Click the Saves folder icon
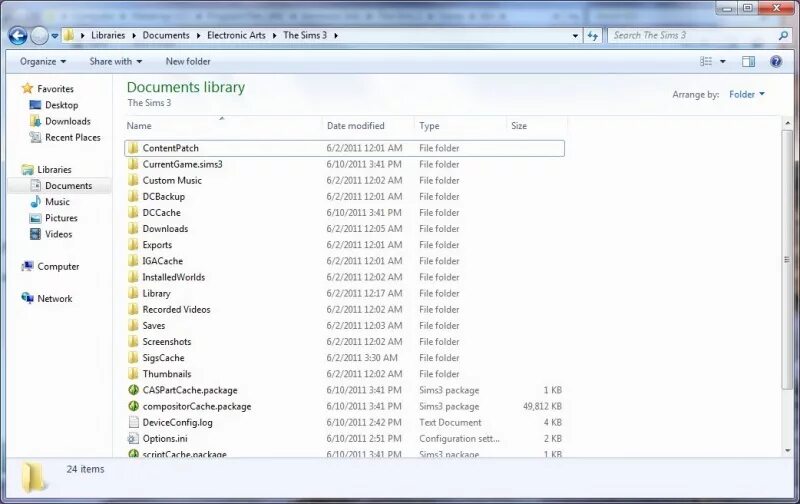Viewport: 800px width, 504px height. 133,325
